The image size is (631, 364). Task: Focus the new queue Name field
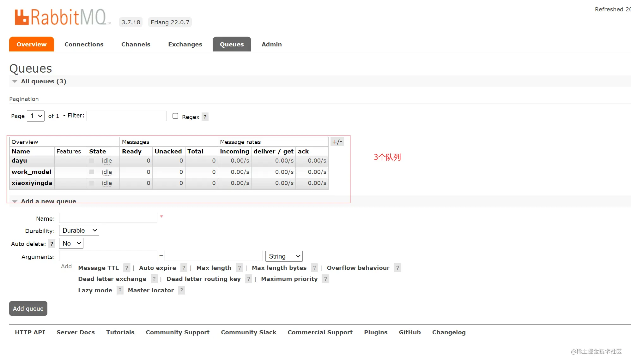(x=108, y=218)
